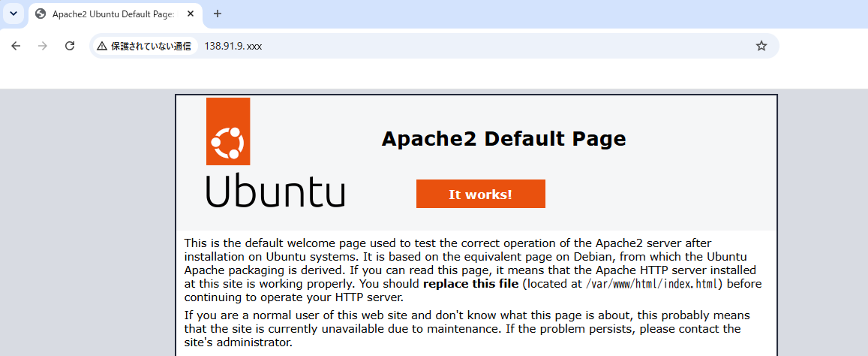Bookmark this page with the star icon
Viewport: 868px width, 356px height.
[x=761, y=46]
